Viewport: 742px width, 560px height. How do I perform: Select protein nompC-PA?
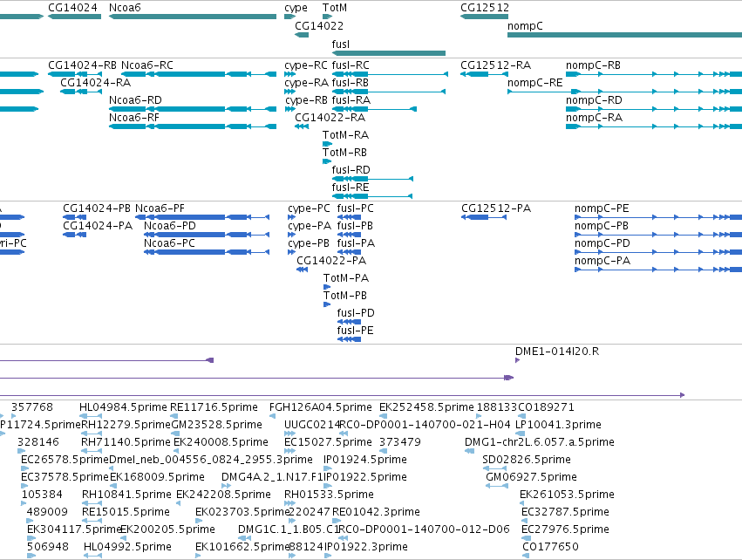pos(658,270)
